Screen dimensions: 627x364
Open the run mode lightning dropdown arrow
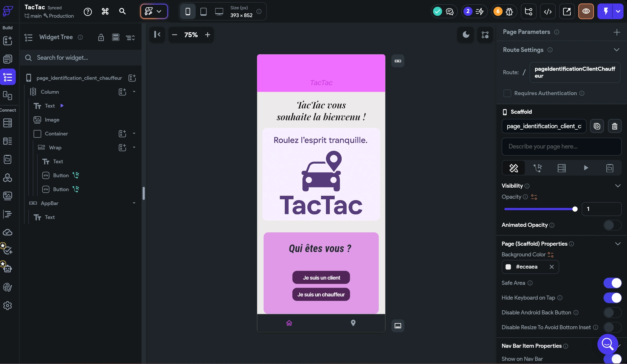click(x=618, y=12)
